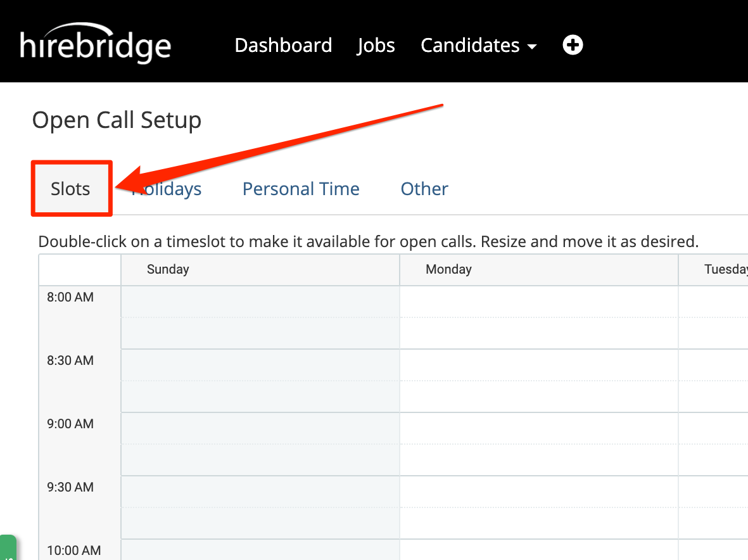Click the 9:00 AM Monday timeslot cell
Screen dimensions: 748x560
pyautogui.click(x=538, y=443)
